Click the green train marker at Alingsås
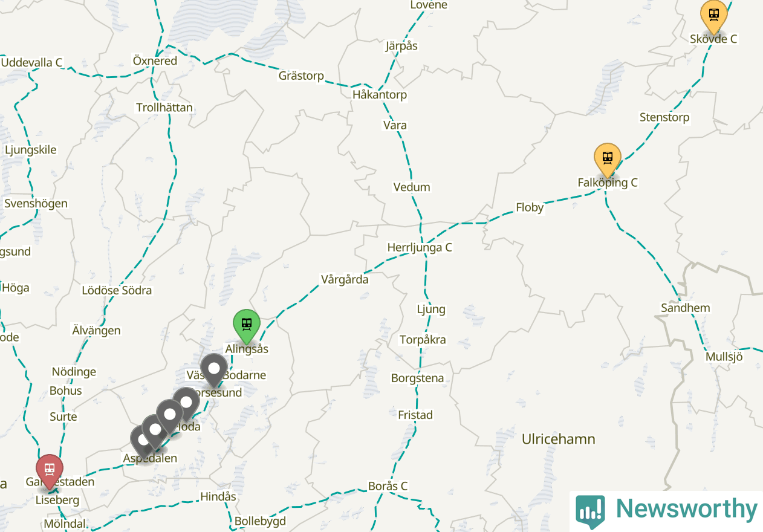The height and width of the screenshot is (532, 763). click(247, 325)
